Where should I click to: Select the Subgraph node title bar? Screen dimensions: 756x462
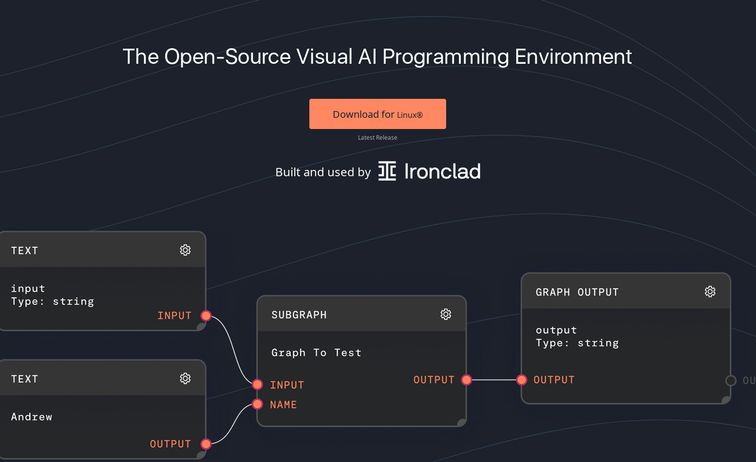tap(340, 314)
